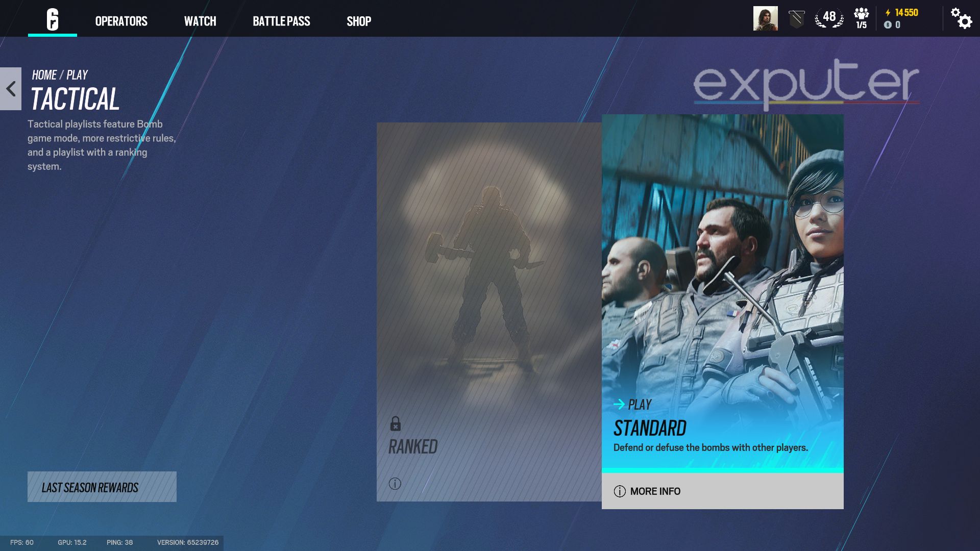Click the LAST SEASON REWARDS button
Image resolution: width=980 pixels, height=551 pixels.
(102, 487)
